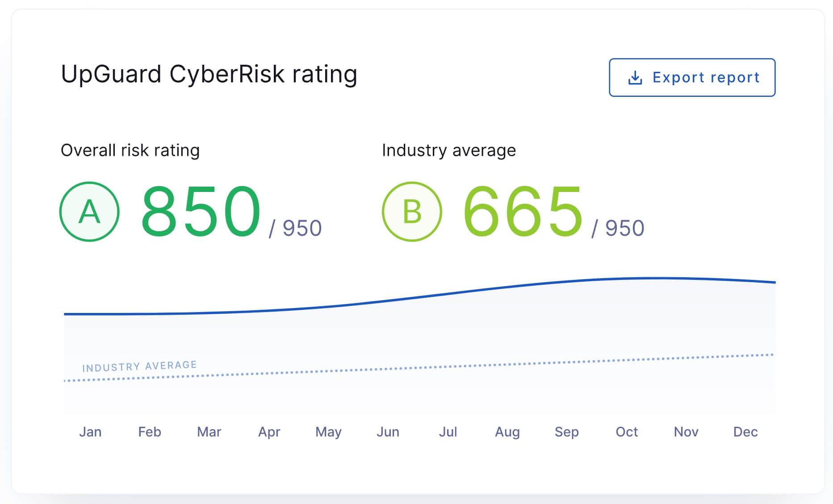Click the May month on chart axis
The width and height of the screenshot is (833, 504).
tap(328, 432)
